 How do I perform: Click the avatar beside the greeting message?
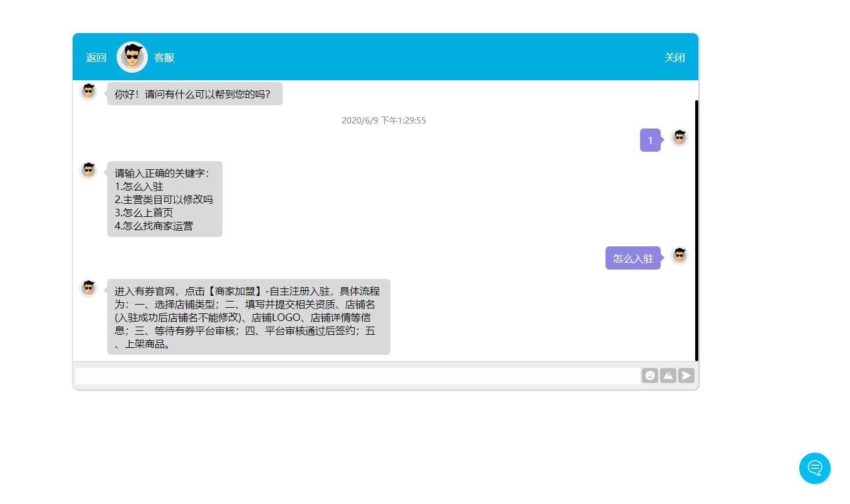tap(88, 90)
